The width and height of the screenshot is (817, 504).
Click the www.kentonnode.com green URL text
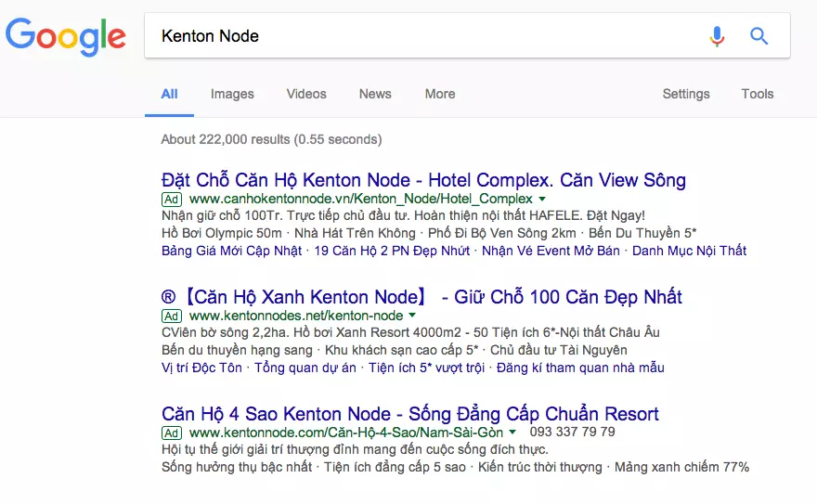coord(346,433)
